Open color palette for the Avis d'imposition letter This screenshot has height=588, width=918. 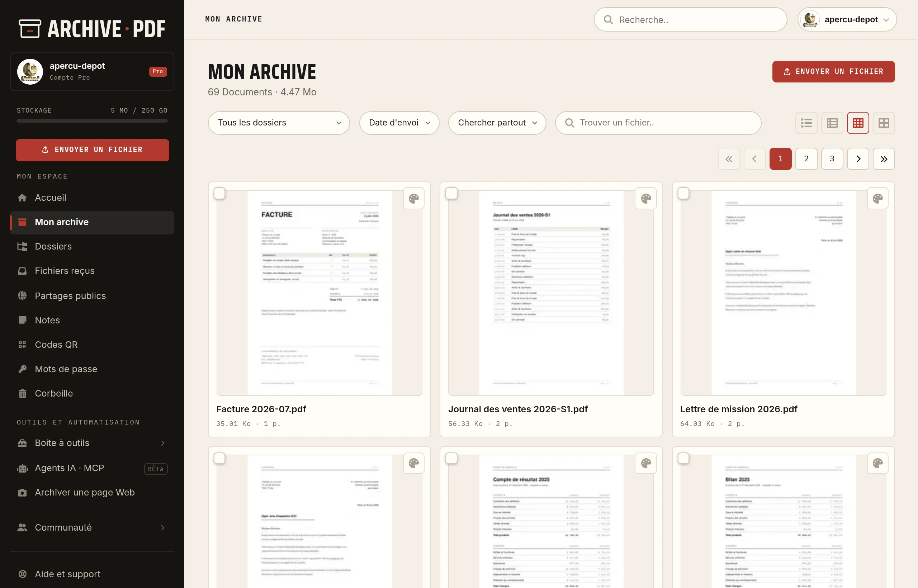pyautogui.click(x=413, y=464)
